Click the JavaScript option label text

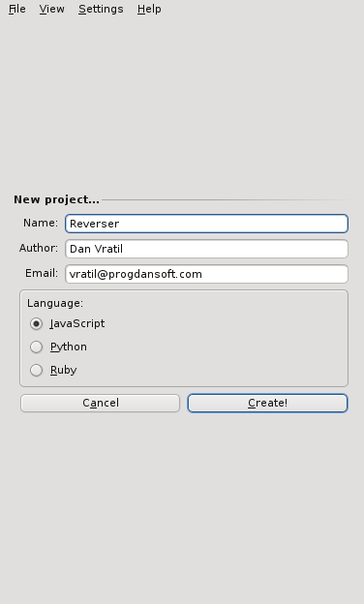(77, 323)
